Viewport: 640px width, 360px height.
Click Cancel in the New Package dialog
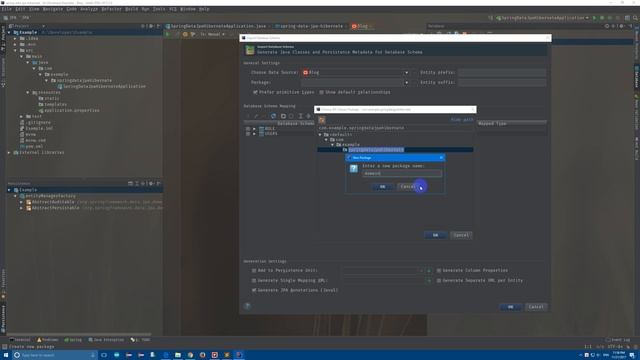(408, 187)
